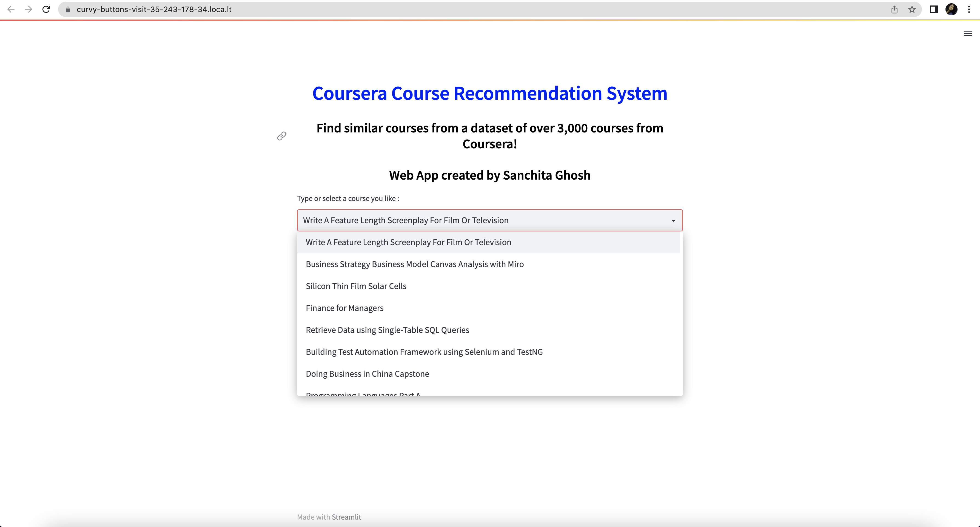Open Chrome's three-dot menu
This screenshot has height=527, width=980.
(x=968, y=10)
